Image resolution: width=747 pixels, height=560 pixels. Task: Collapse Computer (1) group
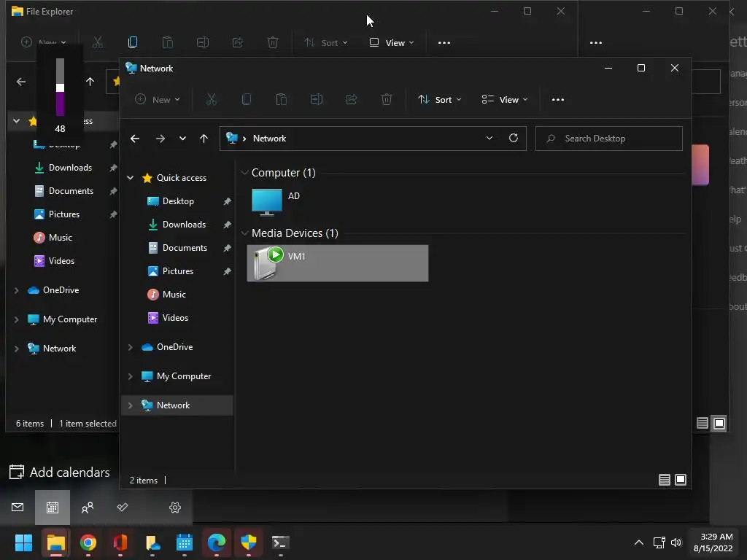[245, 173]
